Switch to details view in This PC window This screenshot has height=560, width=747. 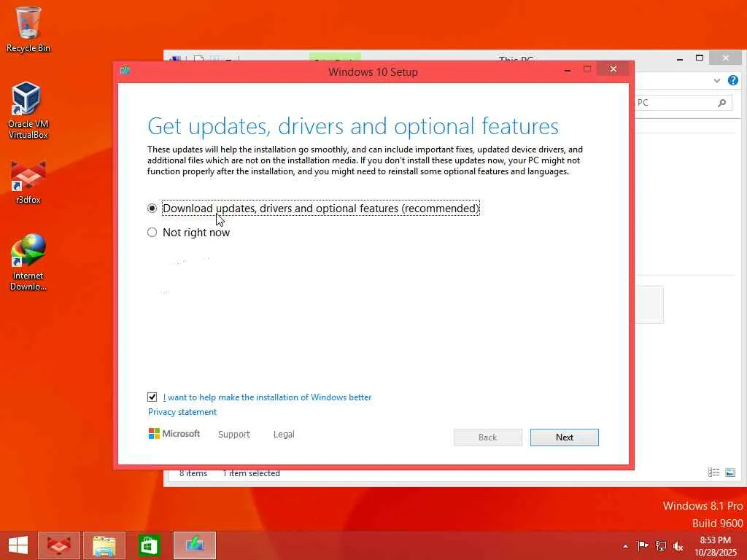pos(713,472)
